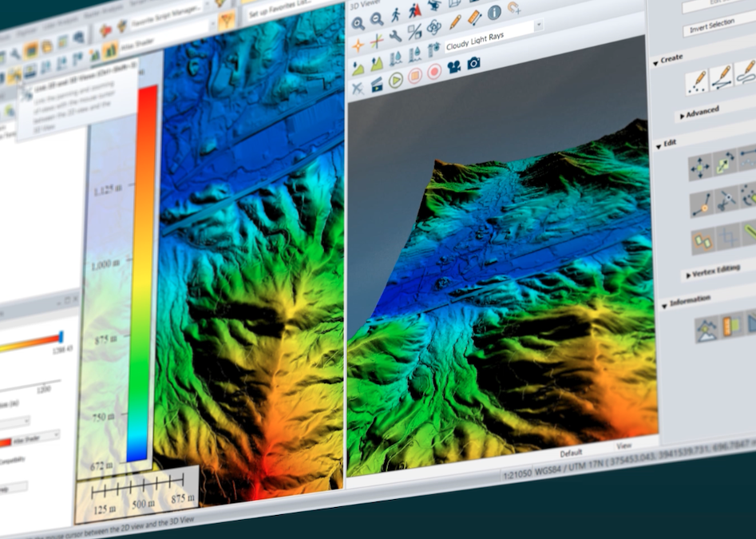This screenshot has height=539, width=756.
Task: Select the ruler measure tool
Action: (474, 18)
